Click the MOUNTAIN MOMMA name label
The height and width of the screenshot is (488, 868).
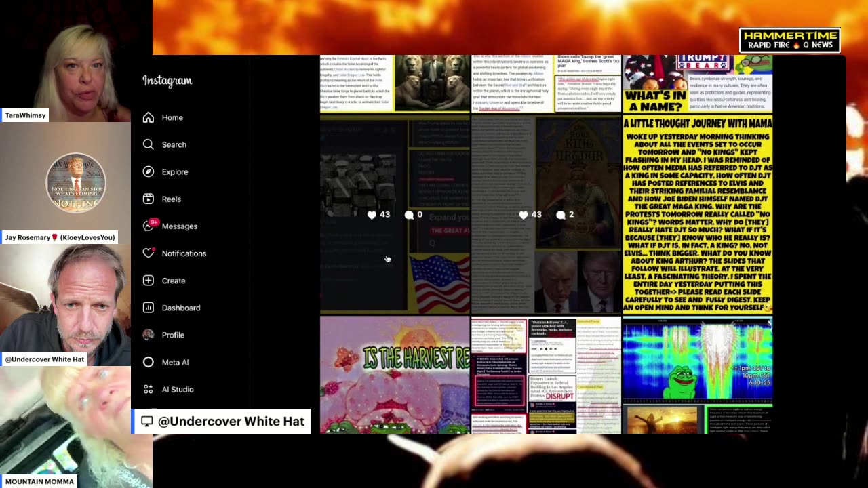39,481
